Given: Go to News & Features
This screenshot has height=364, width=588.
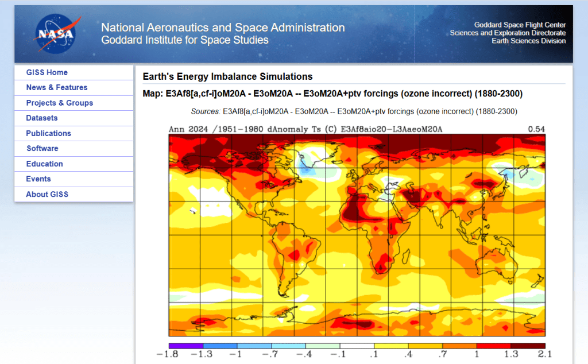Looking at the screenshot, I should (56, 87).
